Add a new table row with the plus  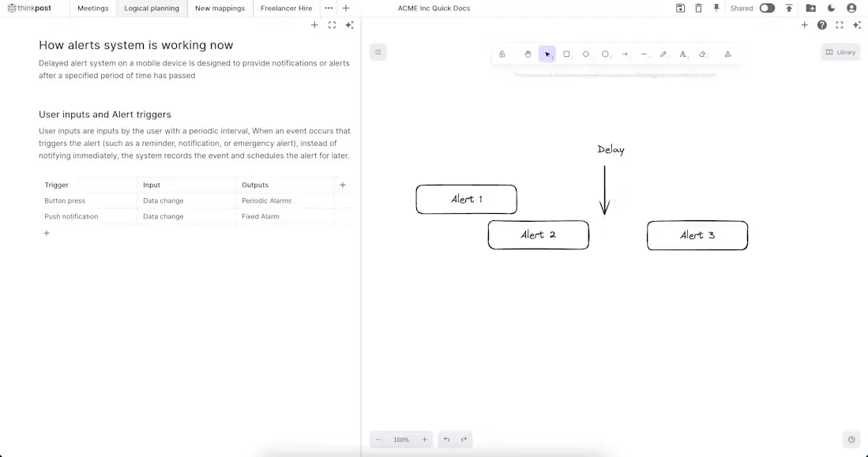(47, 233)
